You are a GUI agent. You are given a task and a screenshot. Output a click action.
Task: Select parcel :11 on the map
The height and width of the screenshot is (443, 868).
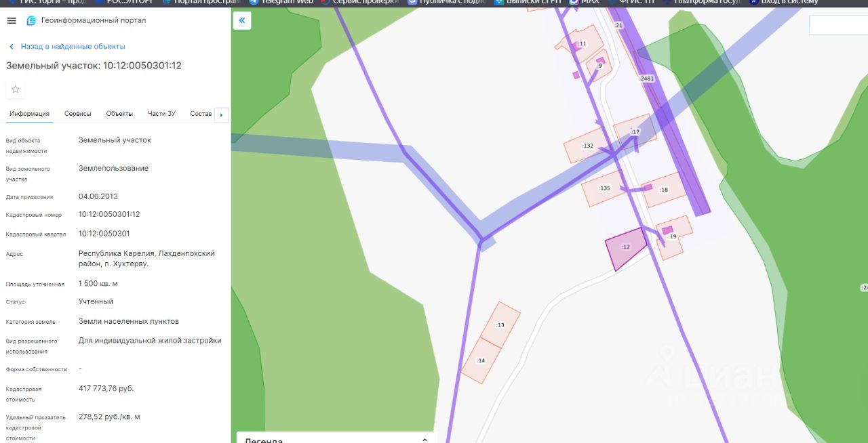(580, 43)
